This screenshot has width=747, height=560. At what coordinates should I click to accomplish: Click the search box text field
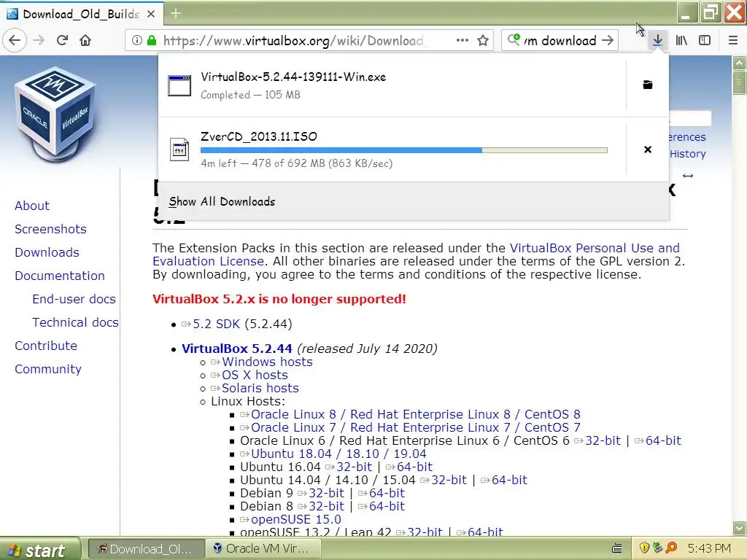pyautogui.click(x=561, y=40)
